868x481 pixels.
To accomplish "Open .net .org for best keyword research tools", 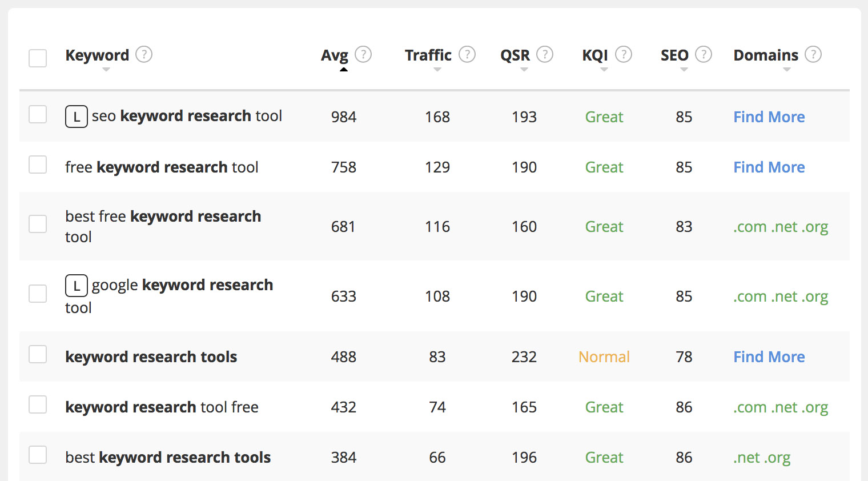I will pos(762,458).
